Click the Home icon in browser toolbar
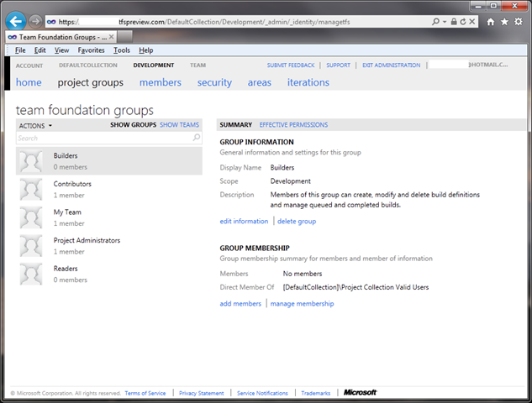This screenshot has width=532, height=403. pos(491,21)
